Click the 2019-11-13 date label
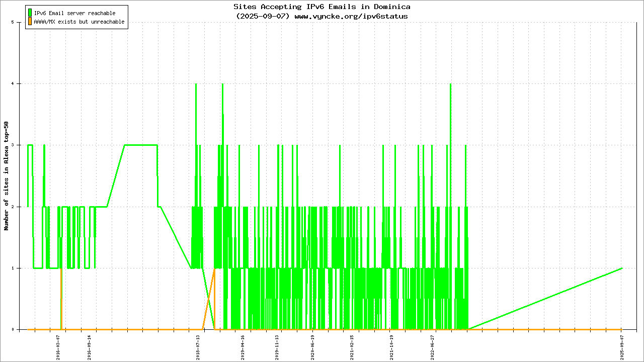 coord(277,347)
